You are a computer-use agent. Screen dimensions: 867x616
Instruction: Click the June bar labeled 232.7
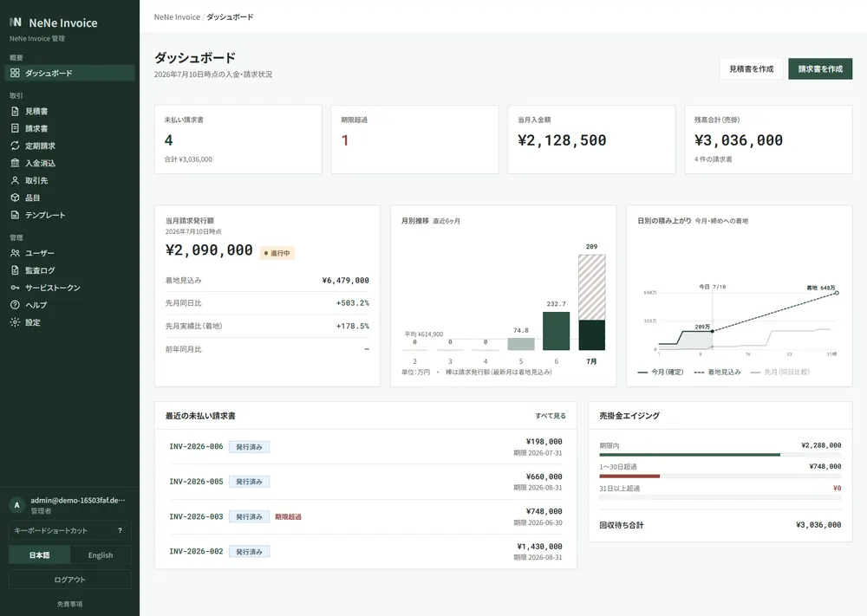557,331
